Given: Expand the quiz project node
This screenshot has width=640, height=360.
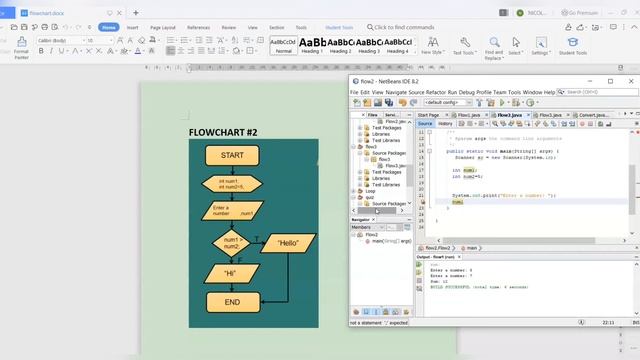Looking at the screenshot, I should pos(353,197).
